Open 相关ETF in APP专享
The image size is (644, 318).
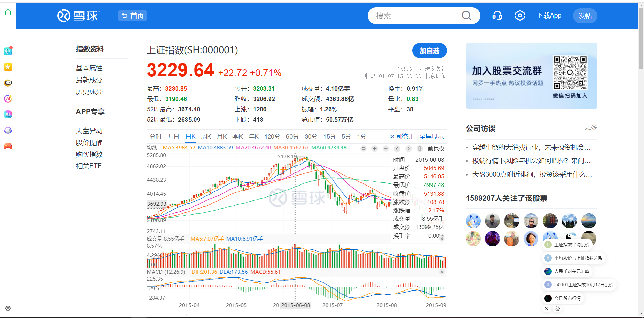coord(89,166)
